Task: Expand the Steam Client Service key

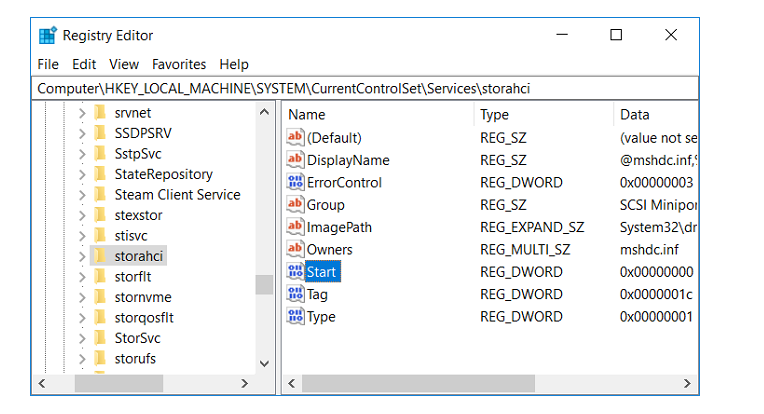Action: click(82, 195)
